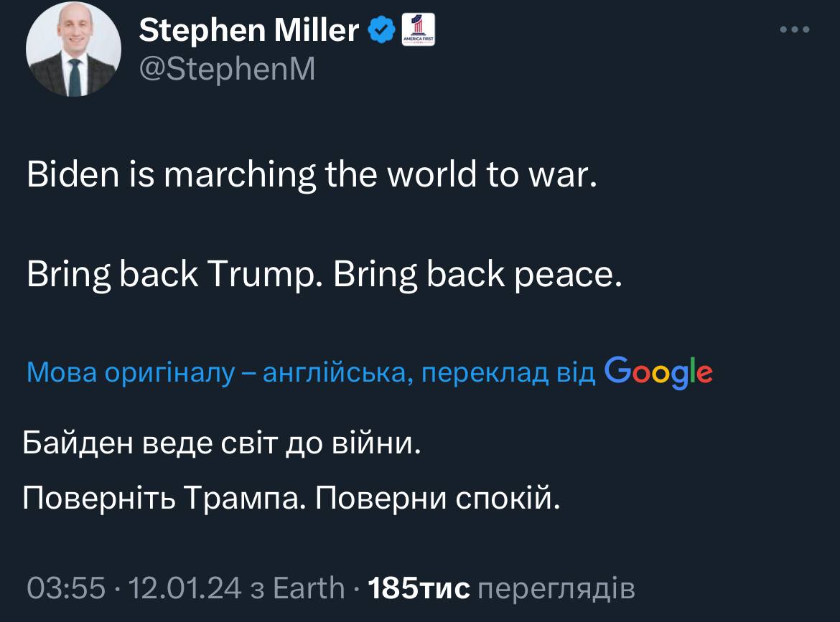Click the America First affiliation badge
Screen dimensions: 840x622
click(x=417, y=30)
